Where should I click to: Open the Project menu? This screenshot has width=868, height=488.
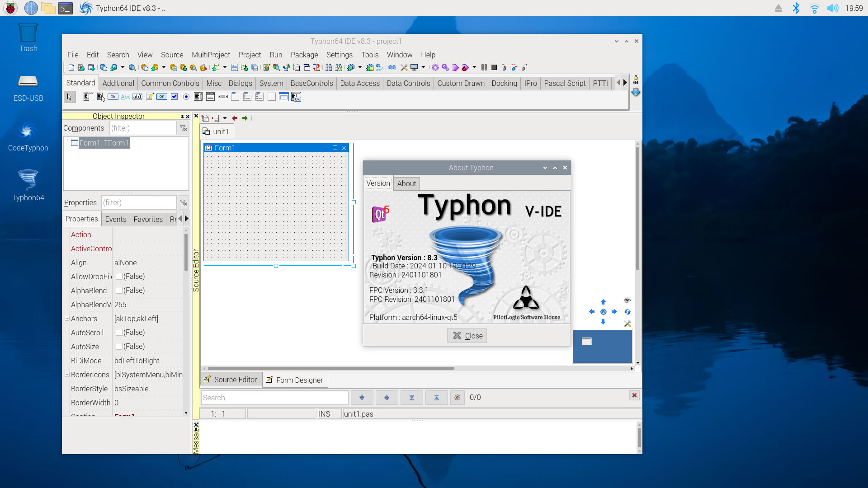coord(250,55)
